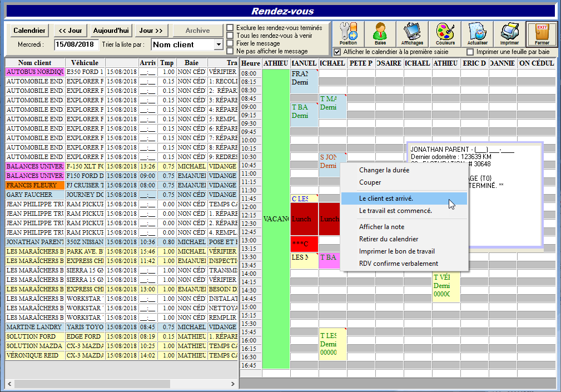Viewport: 561px width, 392px height.
Task: Click the 'PETE P' schedule column header
Action: pos(361,63)
